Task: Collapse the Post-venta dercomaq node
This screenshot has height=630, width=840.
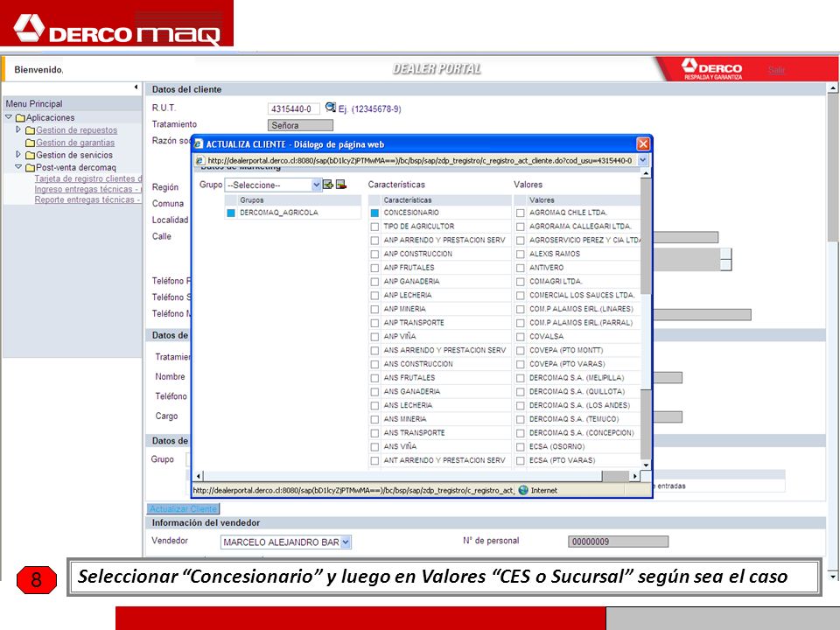Action: click(x=18, y=166)
